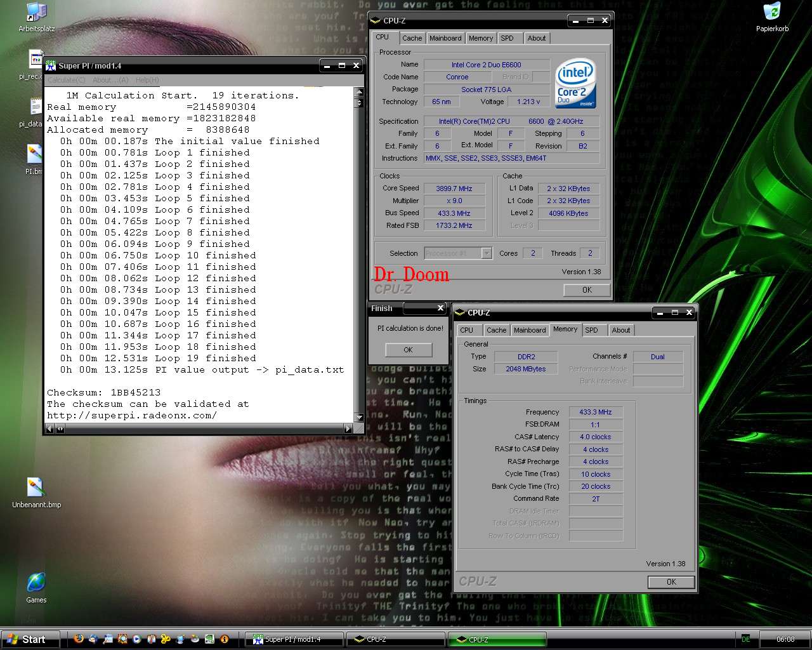The height and width of the screenshot is (650, 812).
Task: Click the Voltage 1.213 v field
Action: click(528, 102)
